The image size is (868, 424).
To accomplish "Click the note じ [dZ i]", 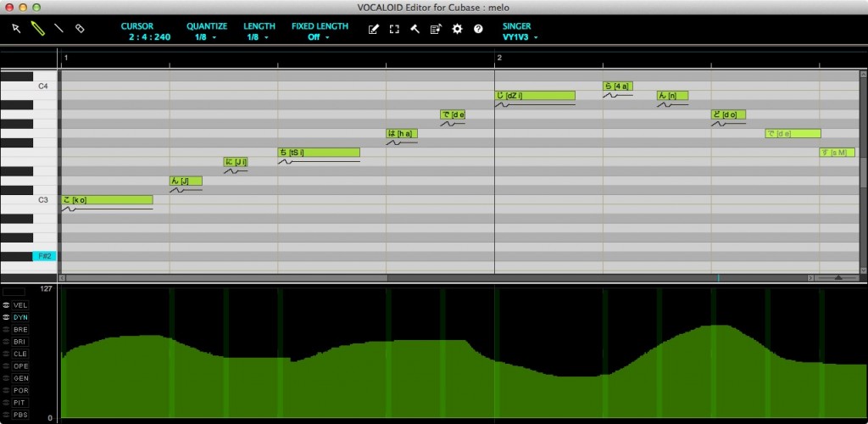I will click(536, 95).
